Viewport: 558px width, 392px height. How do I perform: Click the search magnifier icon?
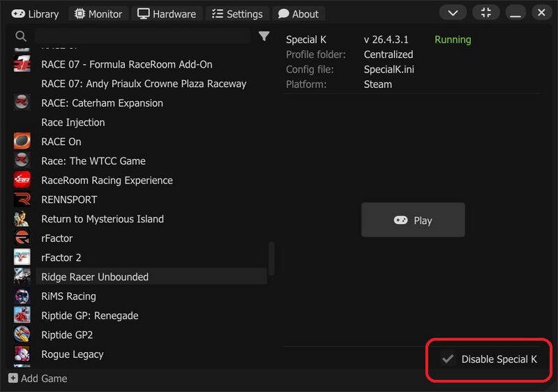pyautogui.click(x=21, y=36)
